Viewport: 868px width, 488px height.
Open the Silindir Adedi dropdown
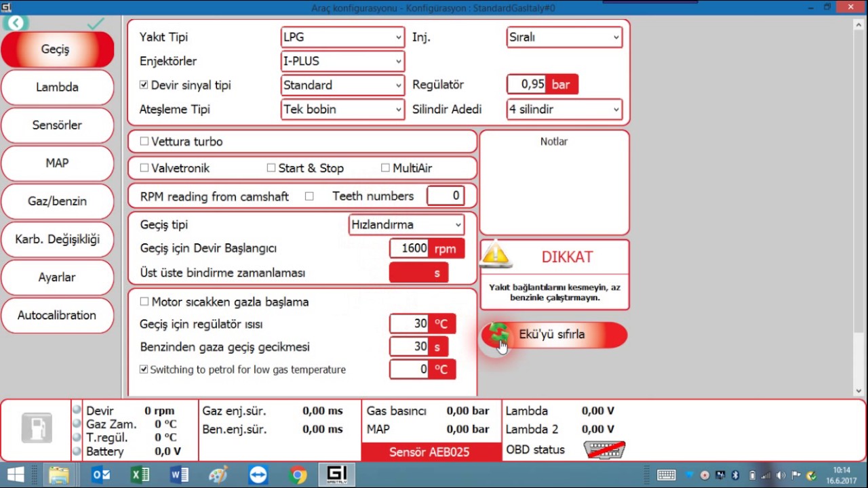coord(564,109)
